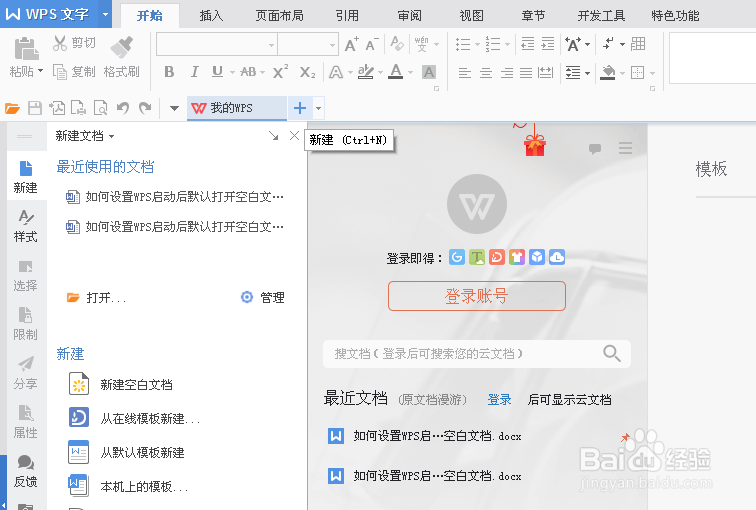
Task: Clear formatting with the eraser icon
Action: 397,44
